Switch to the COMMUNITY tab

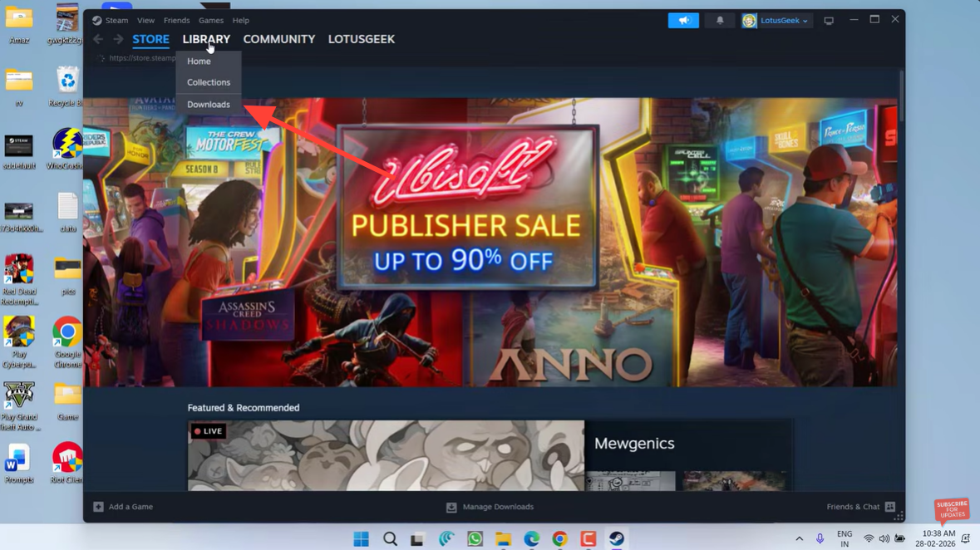tap(278, 39)
